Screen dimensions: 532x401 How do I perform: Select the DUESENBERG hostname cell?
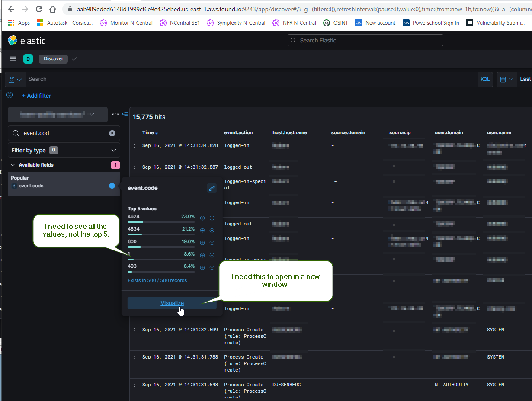click(286, 385)
